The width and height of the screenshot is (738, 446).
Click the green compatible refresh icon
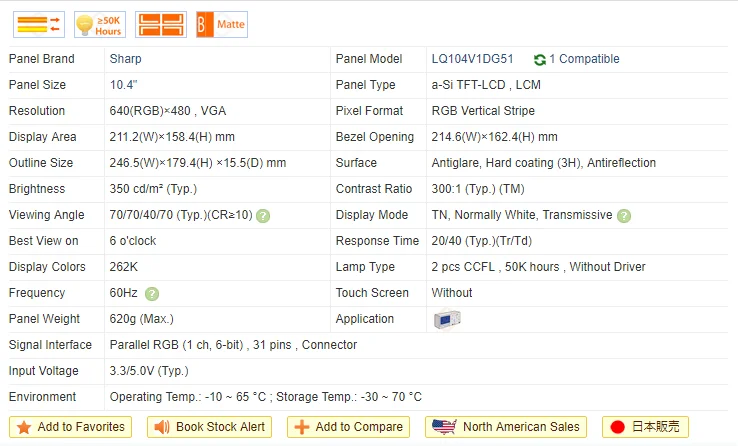540,59
